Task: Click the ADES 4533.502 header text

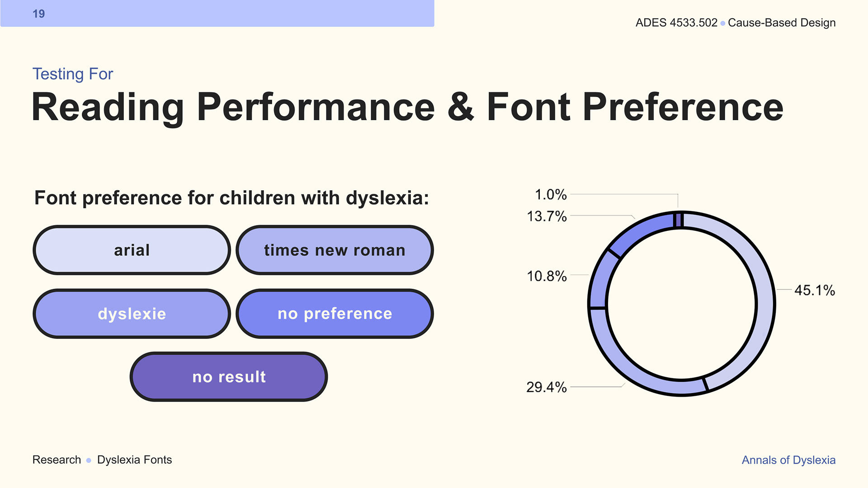Action: tap(676, 23)
